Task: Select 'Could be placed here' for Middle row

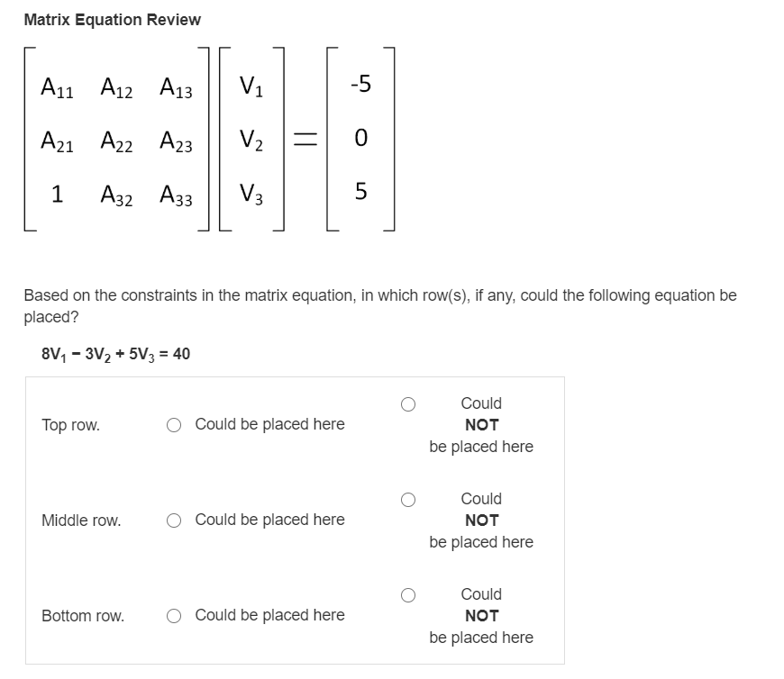Action: click(x=173, y=520)
